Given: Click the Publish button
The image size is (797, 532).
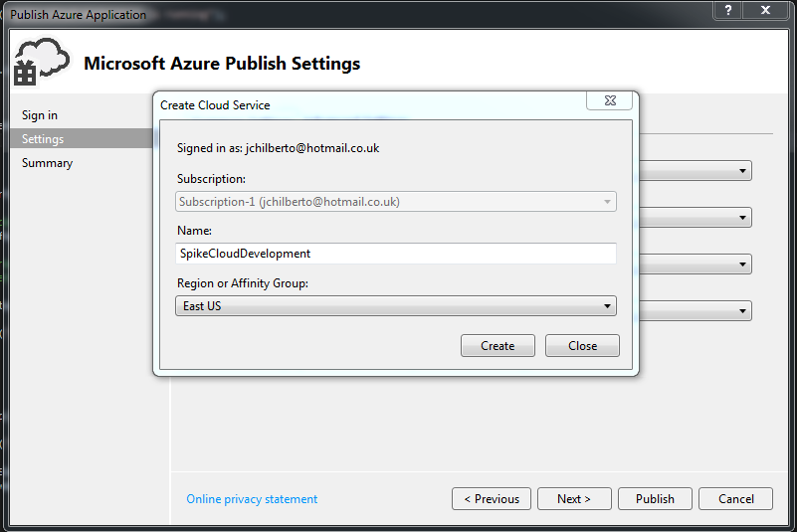Looking at the screenshot, I should click(655, 499).
